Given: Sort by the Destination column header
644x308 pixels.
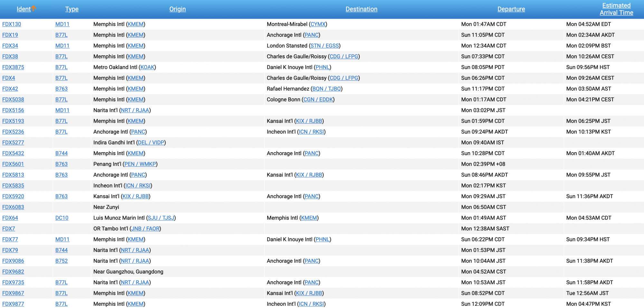Looking at the screenshot, I should tap(361, 9).
